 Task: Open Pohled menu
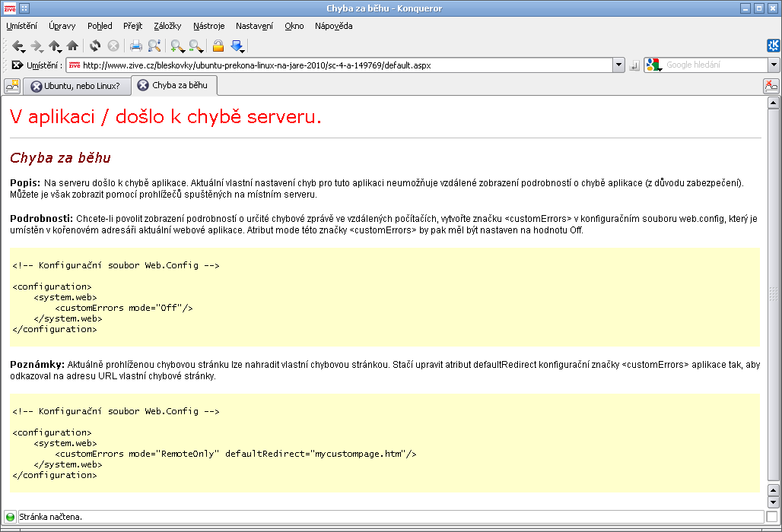tap(100, 26)
